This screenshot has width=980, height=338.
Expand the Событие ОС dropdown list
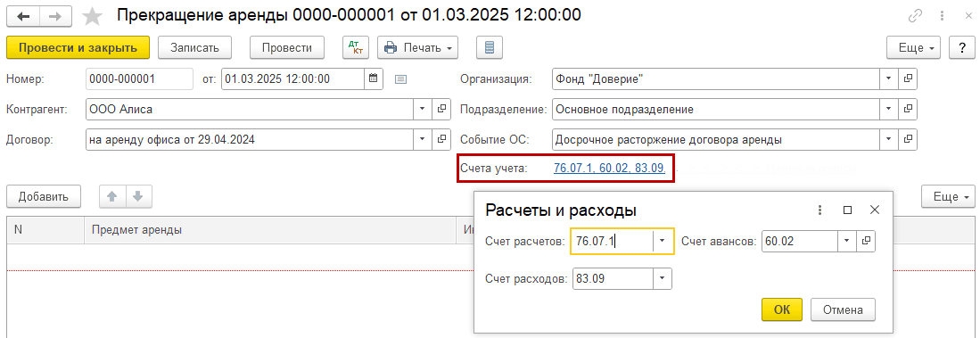coord(889,139)
